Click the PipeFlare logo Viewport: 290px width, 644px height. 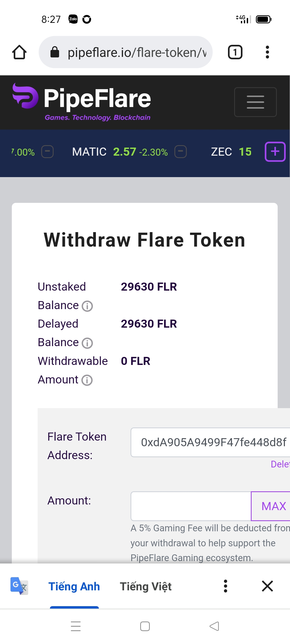pyautogui.click(x=82, y=102)
